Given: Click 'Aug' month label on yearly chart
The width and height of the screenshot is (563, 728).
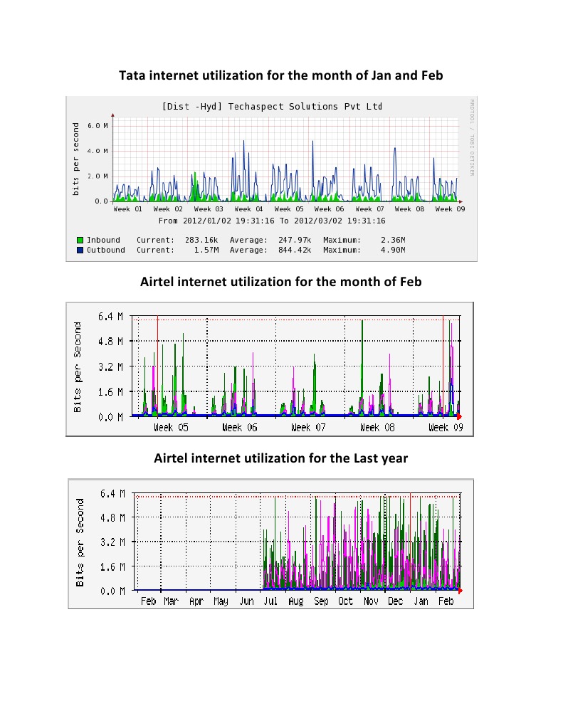Looking at the screenshot, I should [x=296, y=601].
